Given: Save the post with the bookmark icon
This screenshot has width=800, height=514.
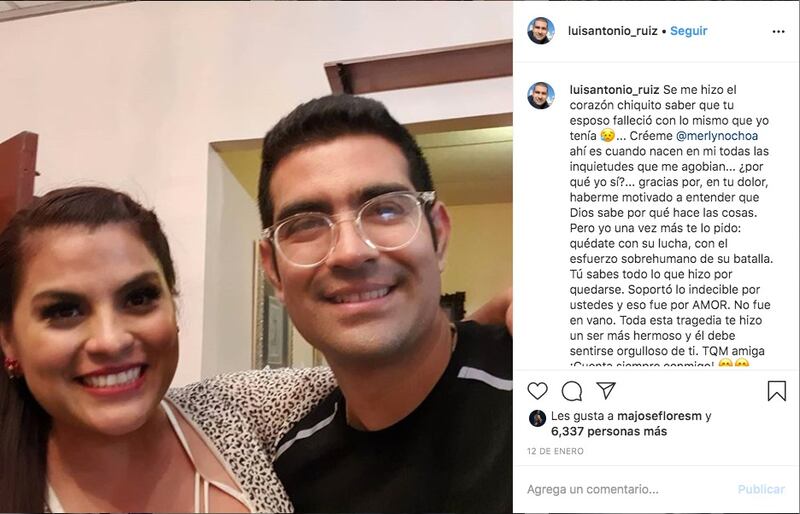Looking at the screenshot, I should coord(777,391).
